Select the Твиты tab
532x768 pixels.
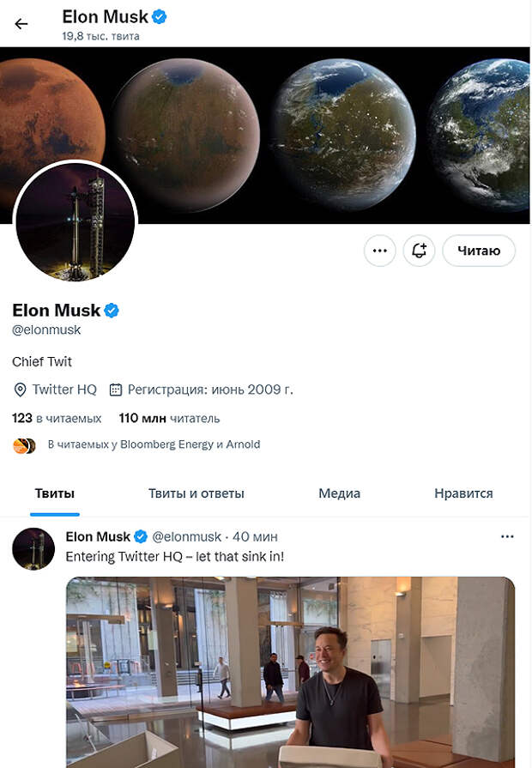click(55, 493)
